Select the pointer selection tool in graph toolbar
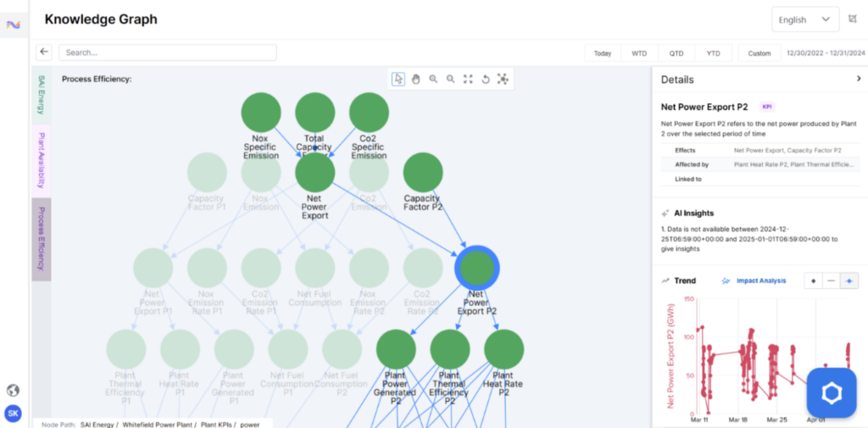Image resolution: width=868 pixels, height=428 pixels. click(x=398, y=79)
